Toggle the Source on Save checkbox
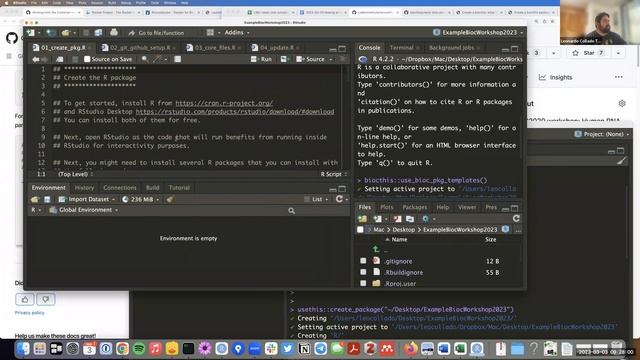This screenshot has height=360, width=640. click(87, 59)
